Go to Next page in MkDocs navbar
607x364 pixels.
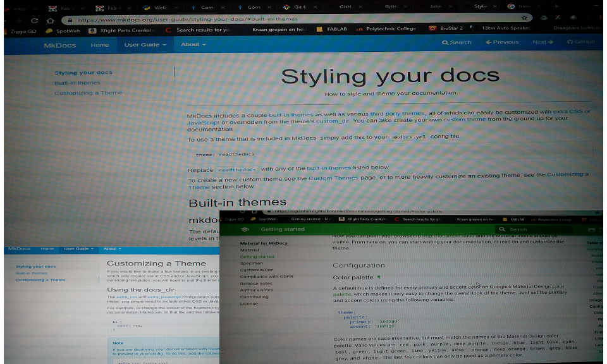[543, 42]
